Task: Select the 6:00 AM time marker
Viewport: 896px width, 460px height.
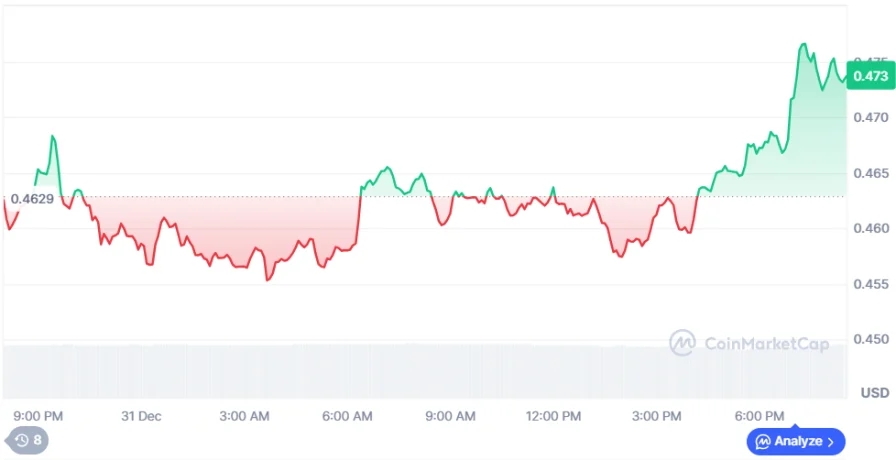Action: click(x=347, y=415)
